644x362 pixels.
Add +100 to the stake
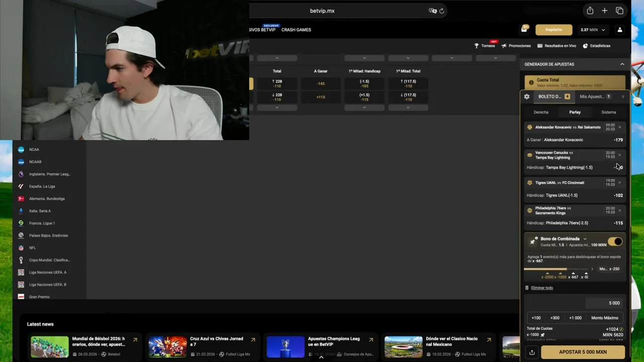point(536,318)
